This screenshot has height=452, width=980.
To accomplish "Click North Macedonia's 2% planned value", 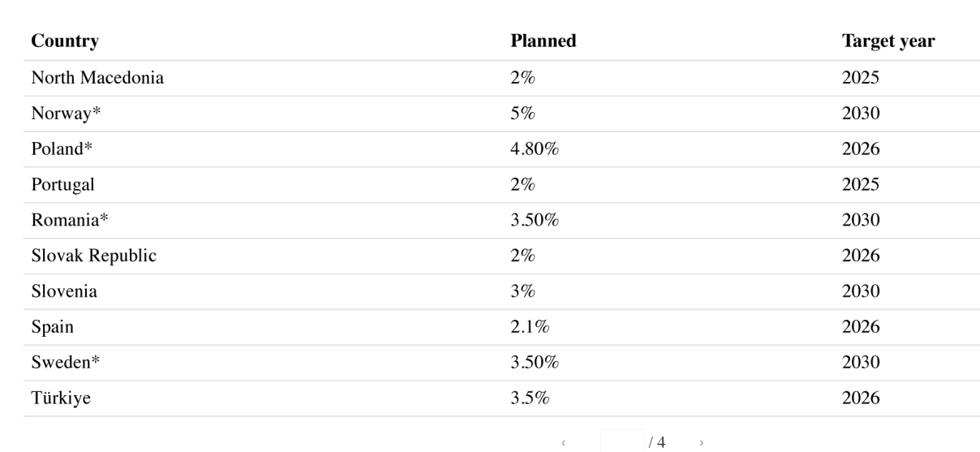I will click(x=522, y=79).
